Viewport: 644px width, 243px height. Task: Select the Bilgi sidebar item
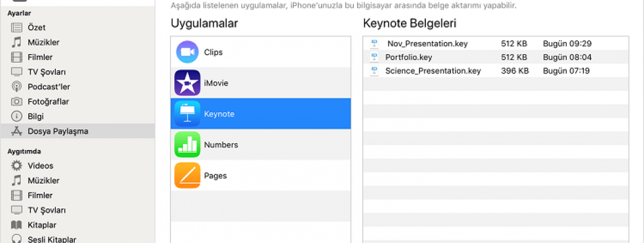35,116
